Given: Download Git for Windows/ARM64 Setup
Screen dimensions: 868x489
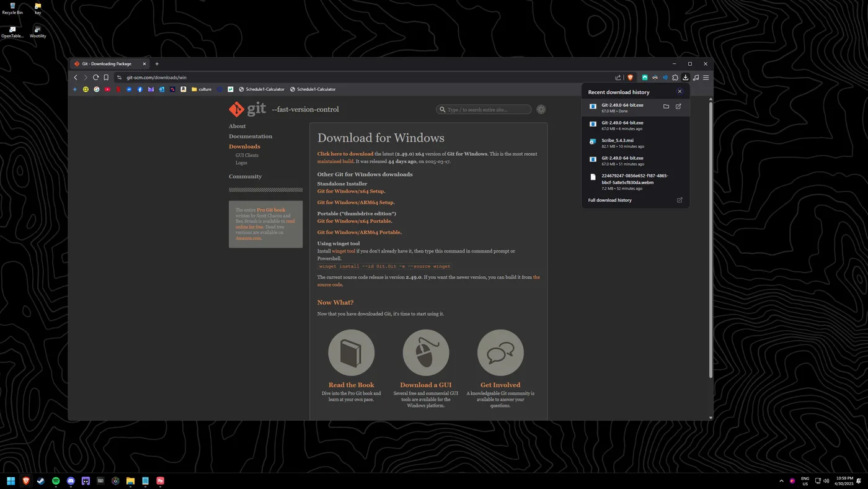Looking at the screenshot, I should (356, 202).
